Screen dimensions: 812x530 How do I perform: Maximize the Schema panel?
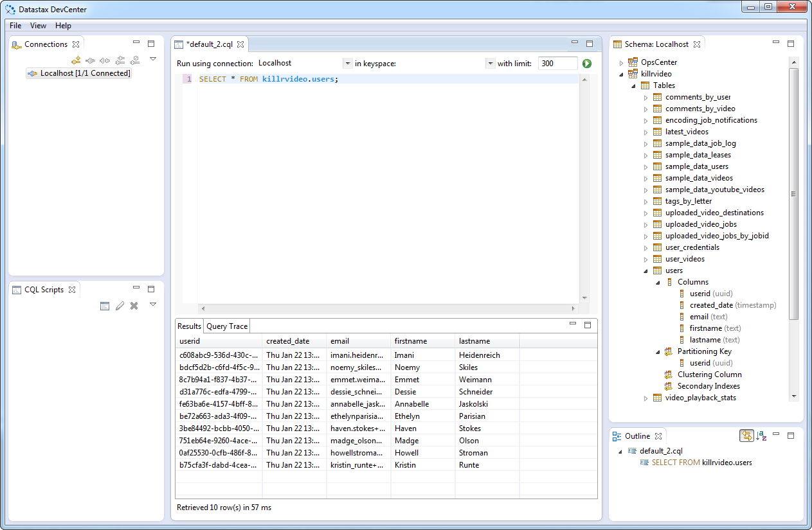791,44
